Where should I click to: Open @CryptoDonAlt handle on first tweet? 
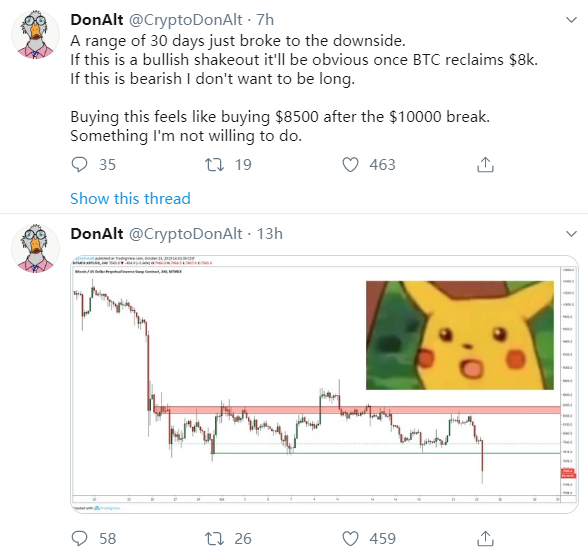186,20
